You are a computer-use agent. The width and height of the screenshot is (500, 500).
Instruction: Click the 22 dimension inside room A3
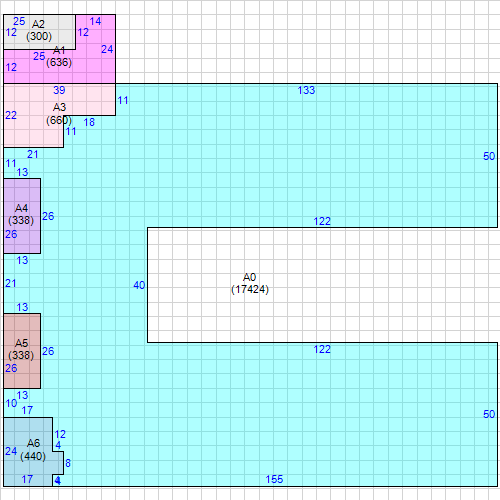11,115
